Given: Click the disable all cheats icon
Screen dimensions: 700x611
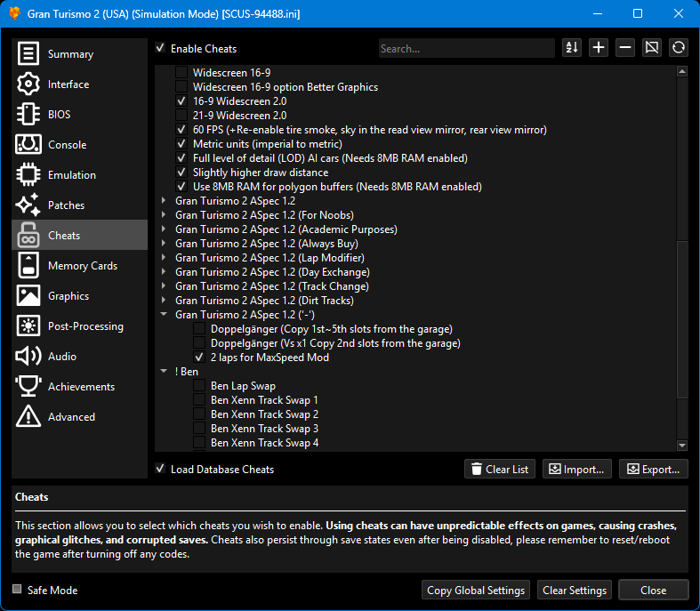Looking at the screenshot, I should coord(652,48).
